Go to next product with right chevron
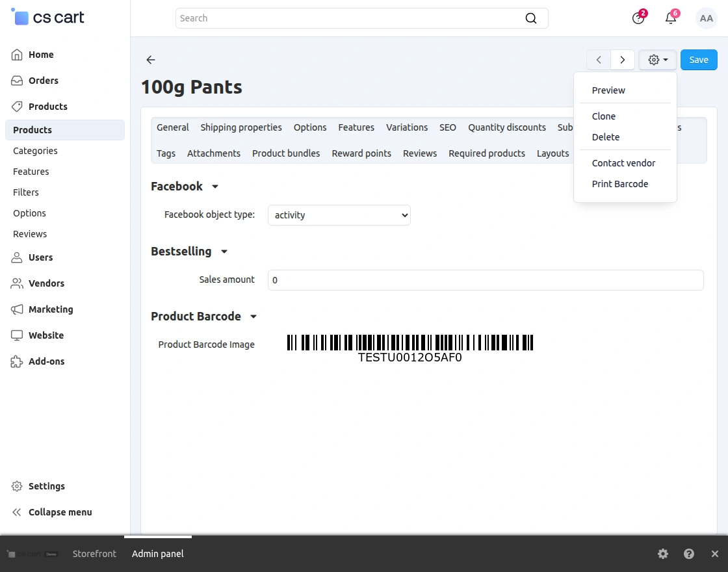 coord(623,60)
